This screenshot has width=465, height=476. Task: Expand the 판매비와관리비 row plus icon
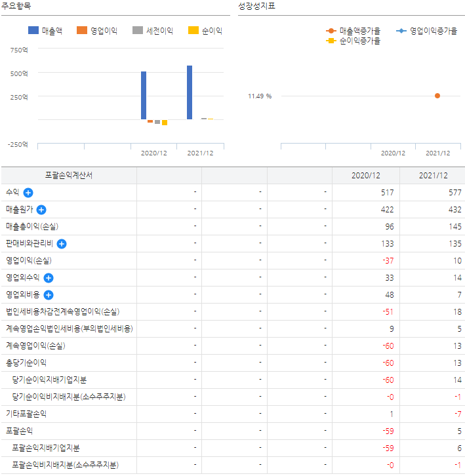62,243
